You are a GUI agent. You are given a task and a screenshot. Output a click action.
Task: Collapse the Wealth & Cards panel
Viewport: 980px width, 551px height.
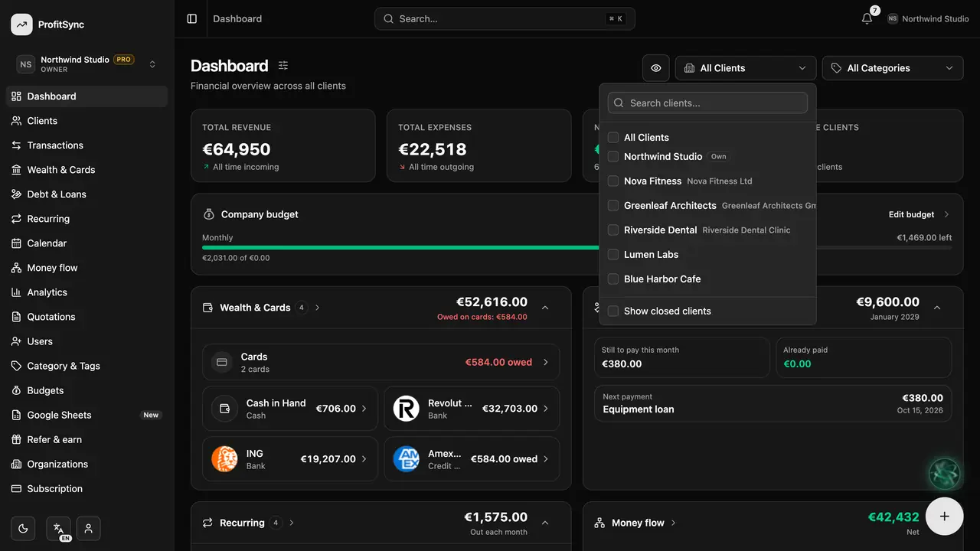545,308
